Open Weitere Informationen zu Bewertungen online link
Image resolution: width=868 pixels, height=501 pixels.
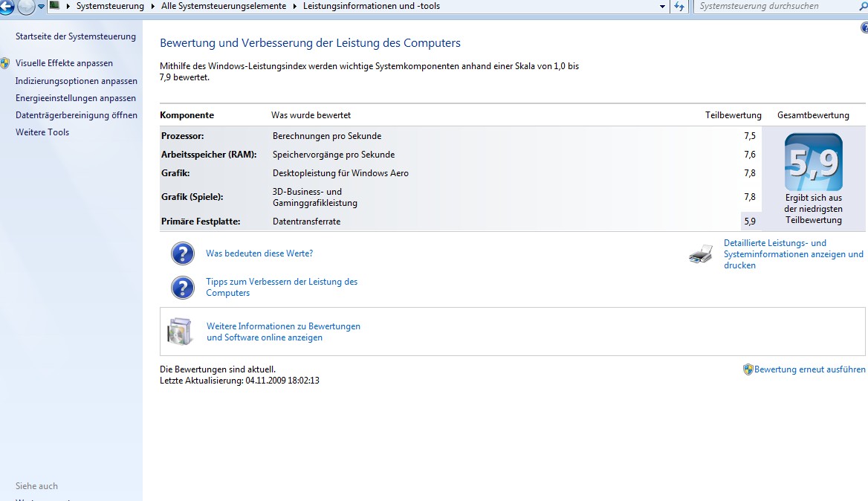[283, 332]
